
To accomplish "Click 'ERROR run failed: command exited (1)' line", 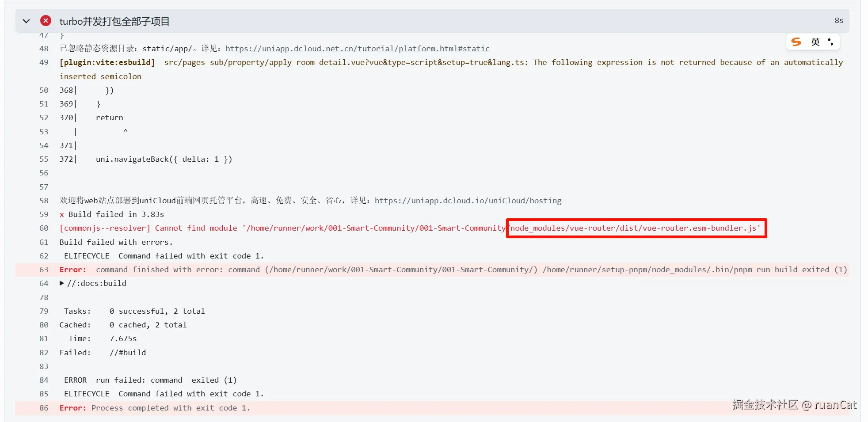I will pos(150,380).
